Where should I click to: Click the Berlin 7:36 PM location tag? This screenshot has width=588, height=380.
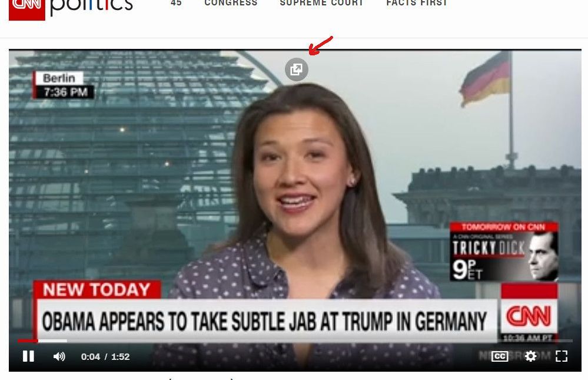coord(63,85)
